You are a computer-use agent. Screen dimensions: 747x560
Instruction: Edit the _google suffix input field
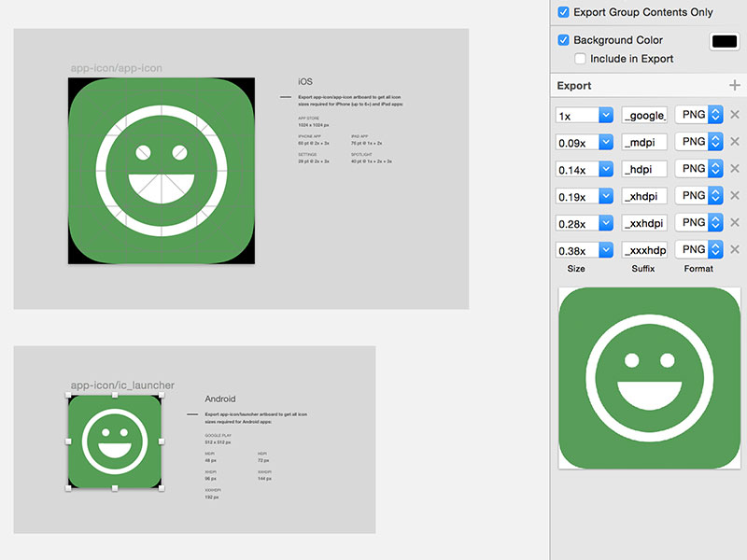(x=646, y=115)
